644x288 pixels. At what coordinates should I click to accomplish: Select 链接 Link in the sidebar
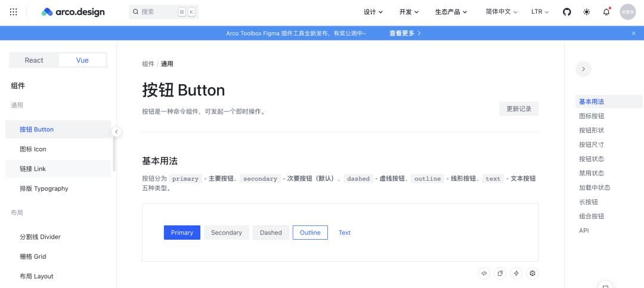(x=58, y=169)
